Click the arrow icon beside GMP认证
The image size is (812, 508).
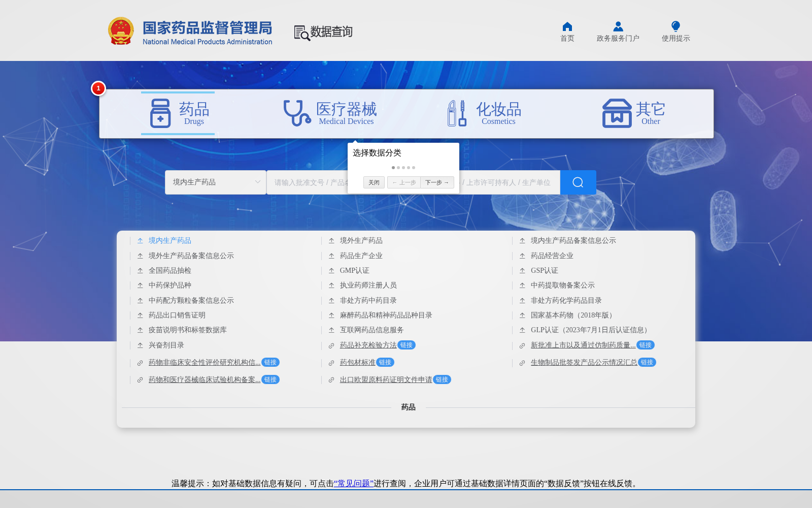coord(331,271)
